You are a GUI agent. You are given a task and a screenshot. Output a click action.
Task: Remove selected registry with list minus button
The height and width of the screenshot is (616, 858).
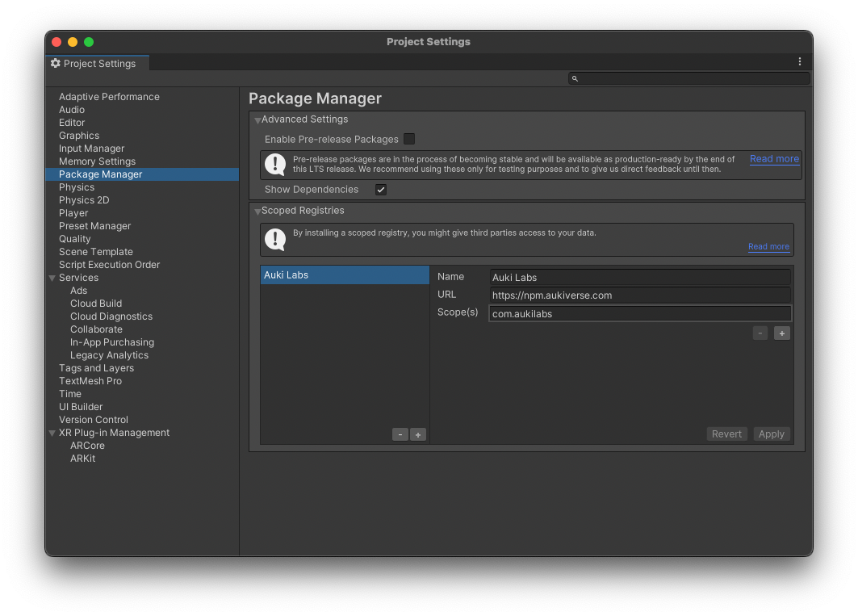400,435
